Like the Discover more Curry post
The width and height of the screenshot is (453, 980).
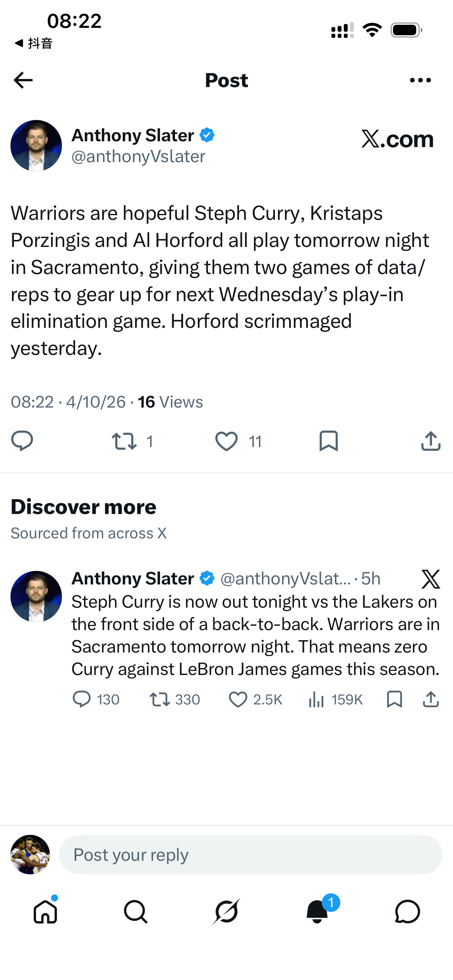pos(238,699)
